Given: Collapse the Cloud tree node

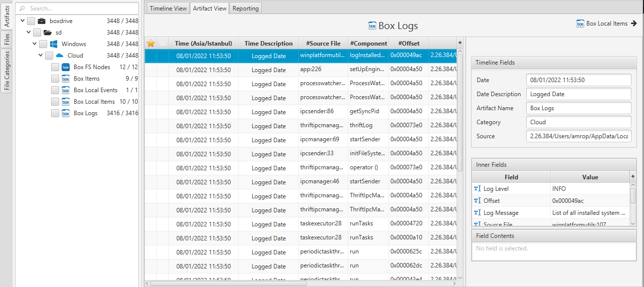Looking at the screenshot, I should [41, 56].
